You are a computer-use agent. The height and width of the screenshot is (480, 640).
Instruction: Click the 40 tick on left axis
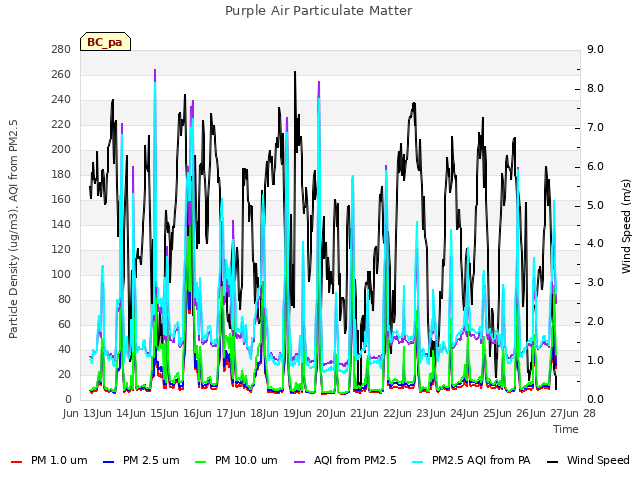pos(64,349)
